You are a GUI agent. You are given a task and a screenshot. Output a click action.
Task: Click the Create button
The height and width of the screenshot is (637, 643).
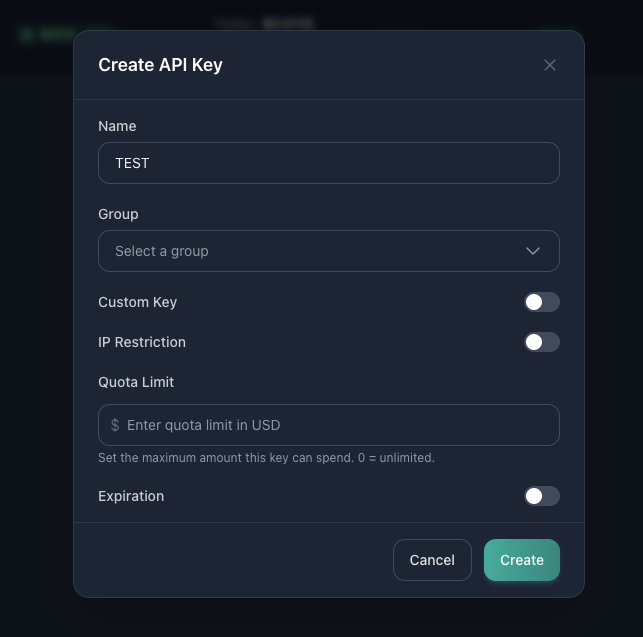[x=521, y=560]
